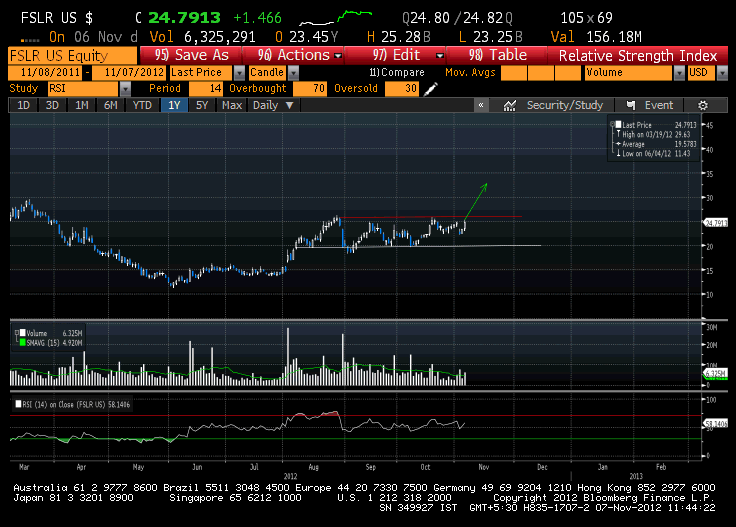Click the 'Vol 6,325,291' value
This screenshot has width=736, height=527.
(x=203, y=37)
